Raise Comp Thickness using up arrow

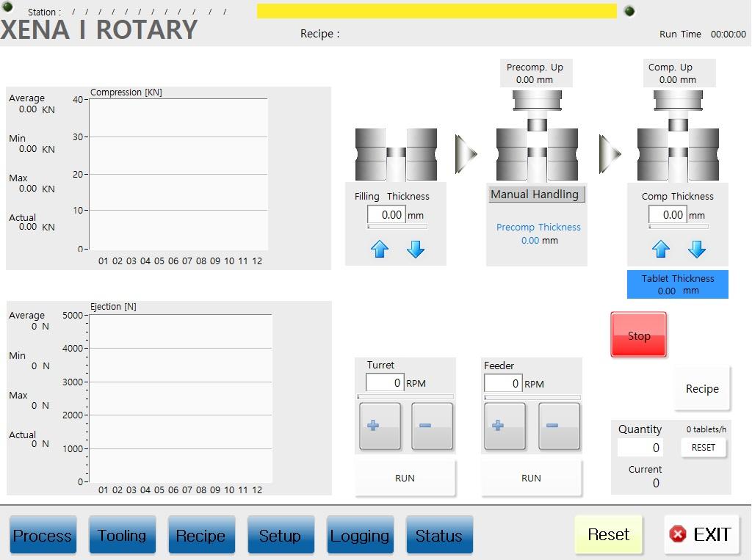pos(660,249)
